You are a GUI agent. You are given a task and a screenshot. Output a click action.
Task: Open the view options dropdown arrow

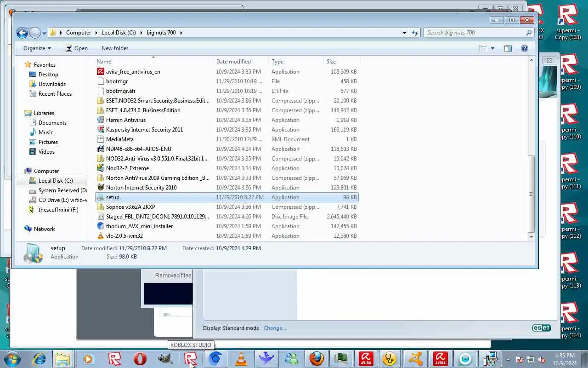tap(492, 48)
